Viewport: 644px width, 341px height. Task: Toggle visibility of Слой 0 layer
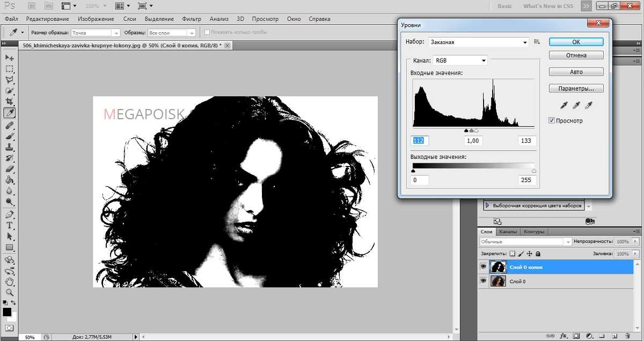(484, 281)
